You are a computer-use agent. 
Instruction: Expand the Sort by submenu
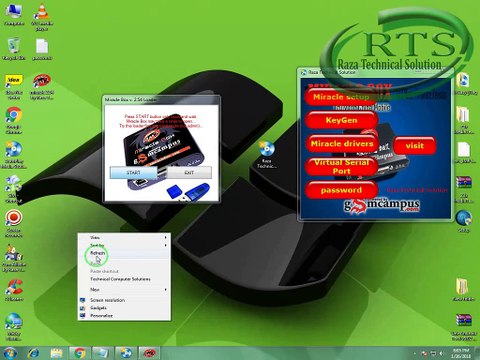[x=124, y=245]
